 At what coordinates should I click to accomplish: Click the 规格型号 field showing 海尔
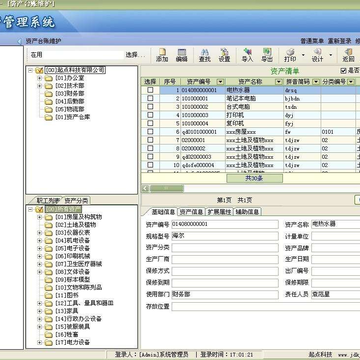click(x=225, y=236)
